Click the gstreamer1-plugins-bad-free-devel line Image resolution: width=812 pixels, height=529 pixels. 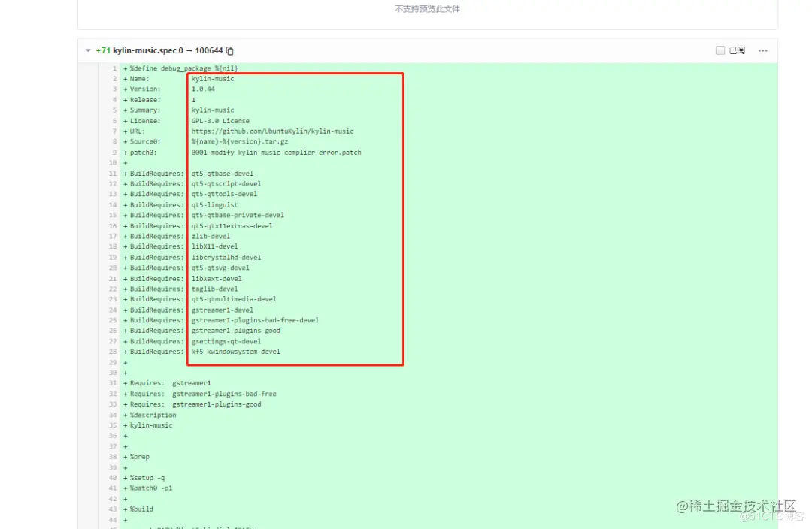220,320
